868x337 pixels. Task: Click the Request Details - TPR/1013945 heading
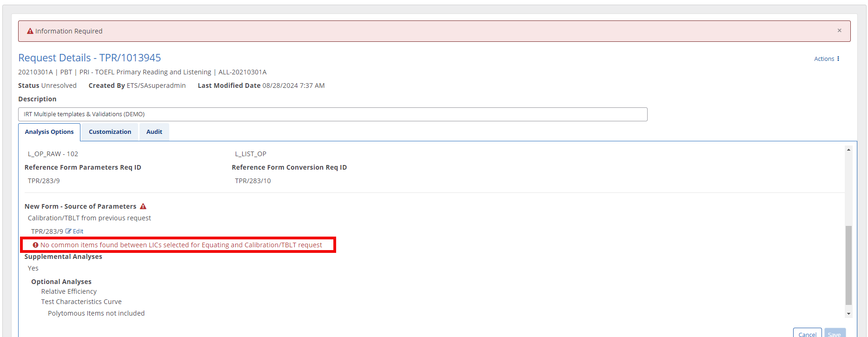89,58
